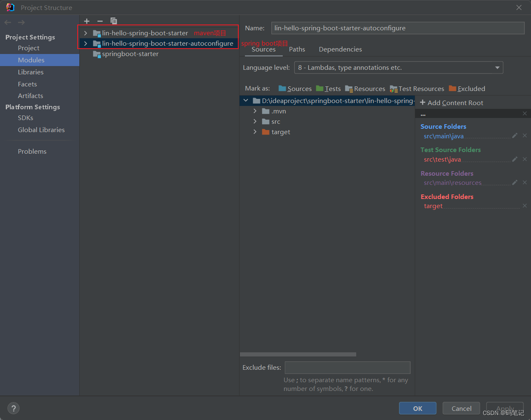
Task: Expand lin-hello-spring-boot-starter-autoconfigure module
Action: coord(86,43)
